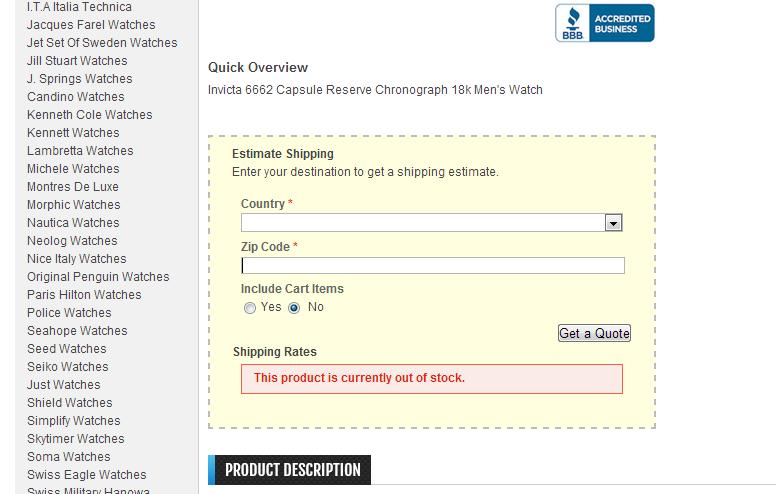The height and width of the screenshot is (494, 776).
Task: Click the Zip Code input field
Action: click(x=432, y=265)
